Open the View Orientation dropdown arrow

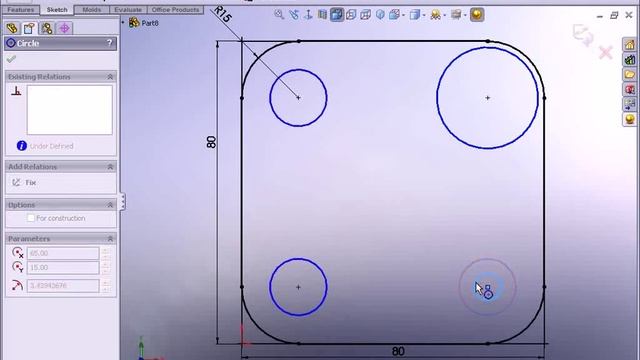tap(403, 16)
